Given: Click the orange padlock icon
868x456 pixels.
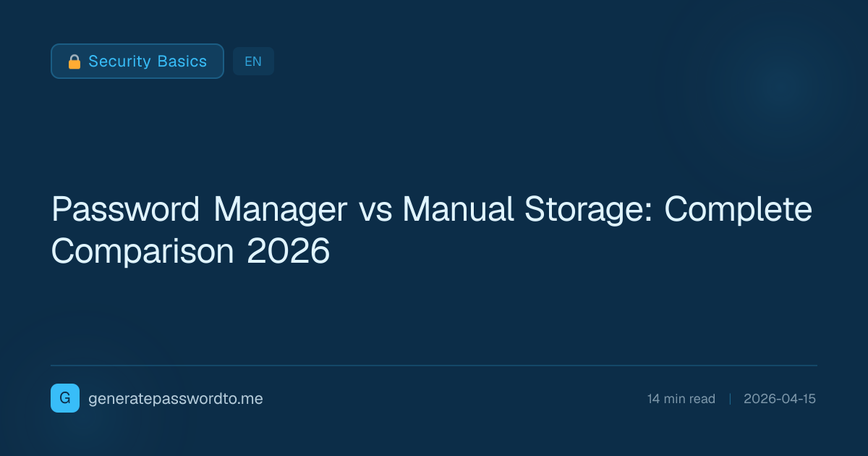Looking at the screenshot, I should (74, 62).
